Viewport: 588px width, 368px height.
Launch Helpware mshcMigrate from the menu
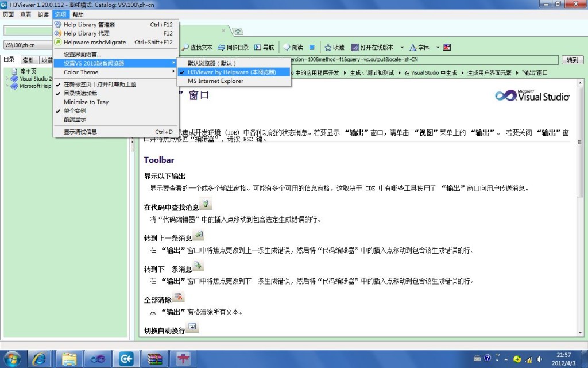coord(116,42)
